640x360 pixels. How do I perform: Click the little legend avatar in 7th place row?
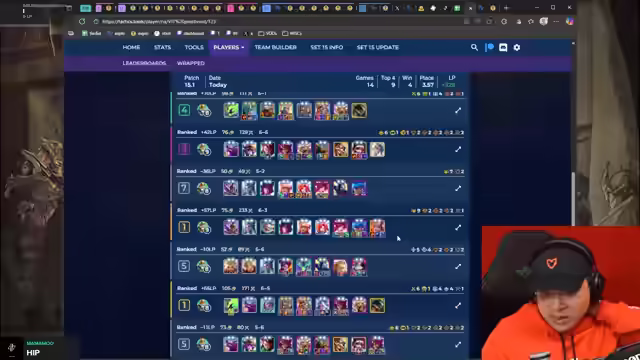click(x=203, y=188)
